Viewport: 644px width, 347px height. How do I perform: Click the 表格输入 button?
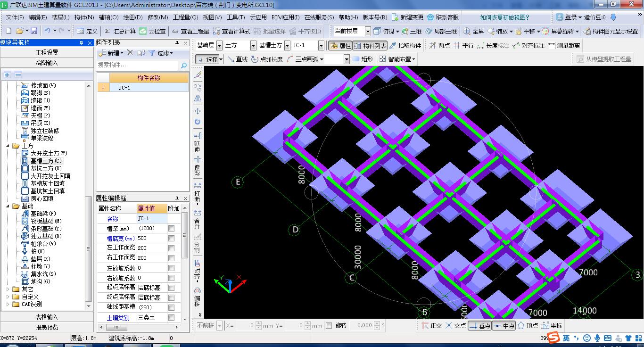pyautogui.click(x=47, y=317)
